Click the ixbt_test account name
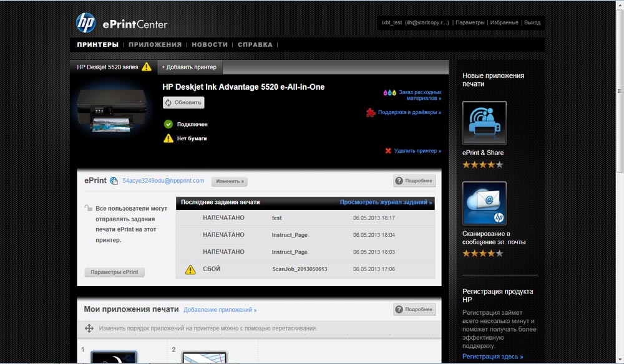Screen dimensions: 624x364 click(392, 22)
